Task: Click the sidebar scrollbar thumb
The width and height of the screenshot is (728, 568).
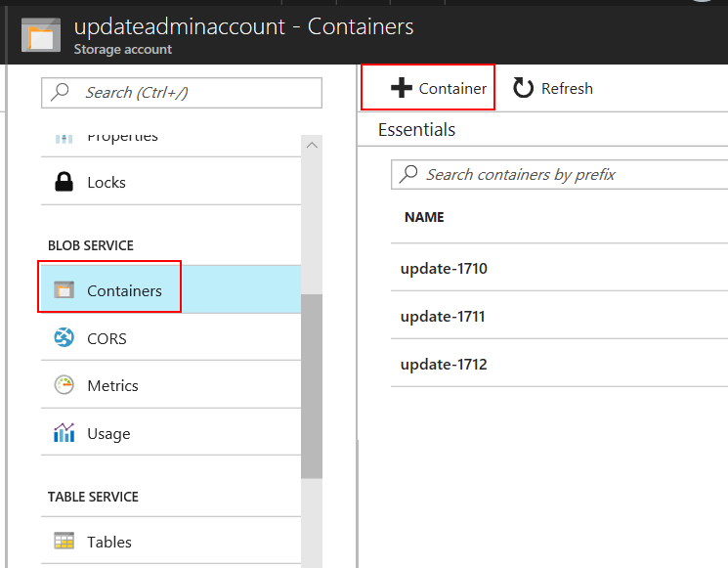Action: tap(312, 386)
